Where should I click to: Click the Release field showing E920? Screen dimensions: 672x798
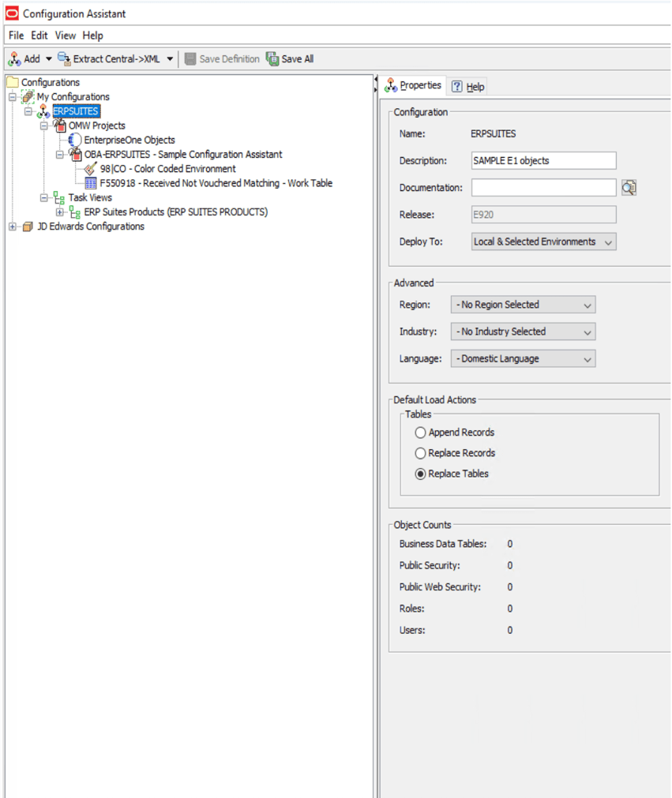544,214
